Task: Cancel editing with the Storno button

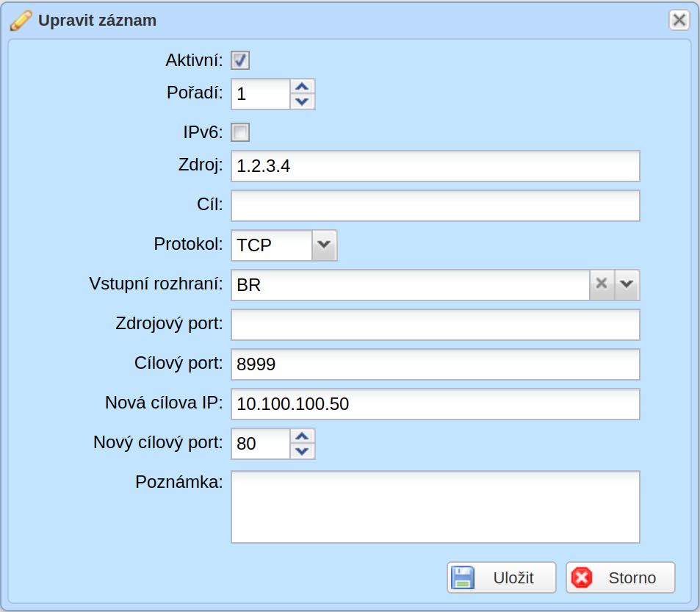Action: [x=621, y=577]
